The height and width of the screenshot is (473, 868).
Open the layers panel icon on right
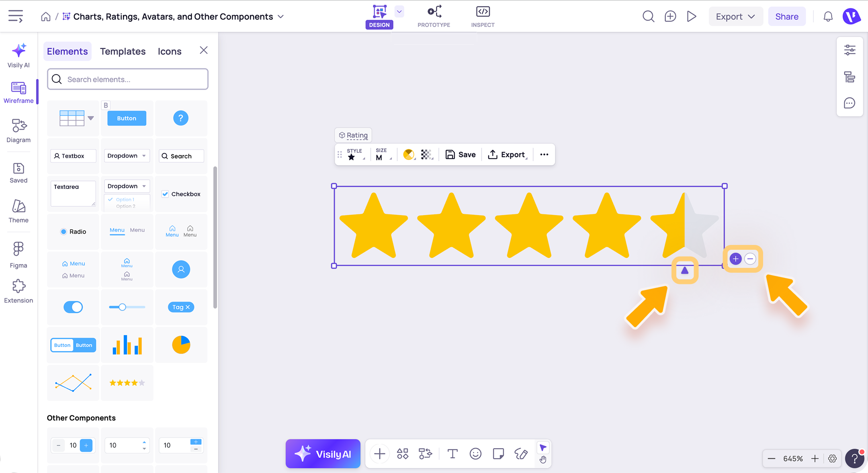pyautogui.click(x=850, y=77)
